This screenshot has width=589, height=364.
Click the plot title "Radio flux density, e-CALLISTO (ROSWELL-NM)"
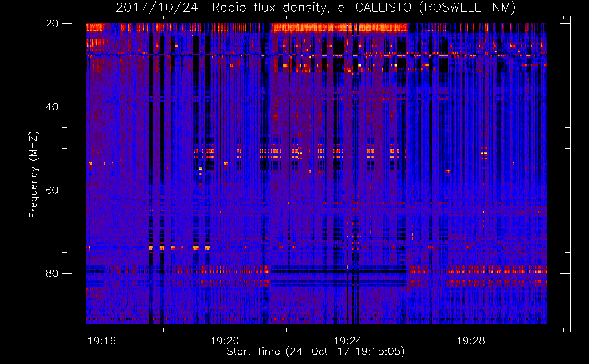tap(363, 8)
